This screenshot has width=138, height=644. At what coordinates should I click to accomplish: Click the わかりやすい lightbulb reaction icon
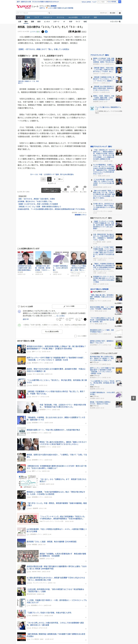coord(74,189)
